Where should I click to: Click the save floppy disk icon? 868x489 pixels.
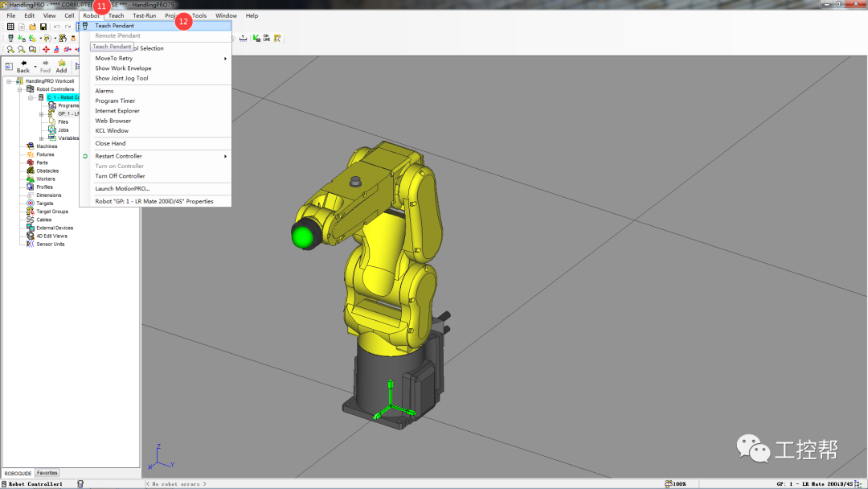click(x=43, y=27)
